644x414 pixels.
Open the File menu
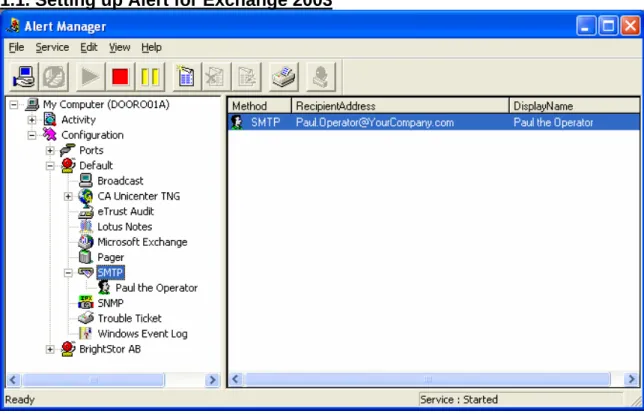16,48
